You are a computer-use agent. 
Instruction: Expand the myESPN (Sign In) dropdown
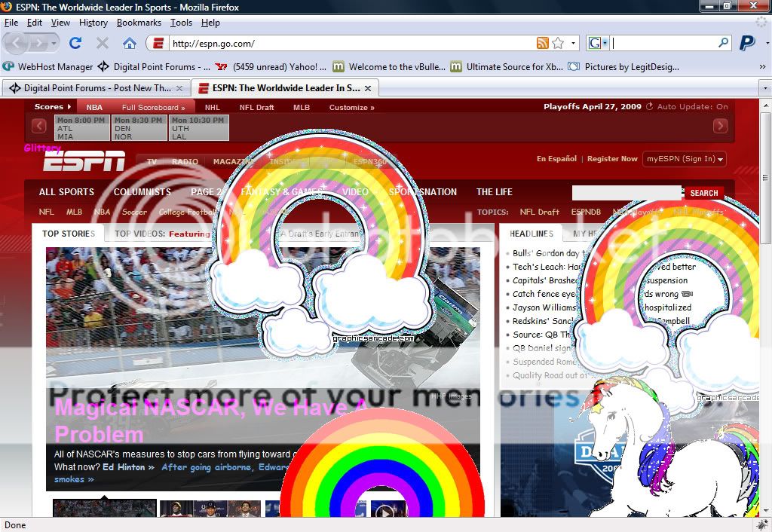(x=685, y=159)
